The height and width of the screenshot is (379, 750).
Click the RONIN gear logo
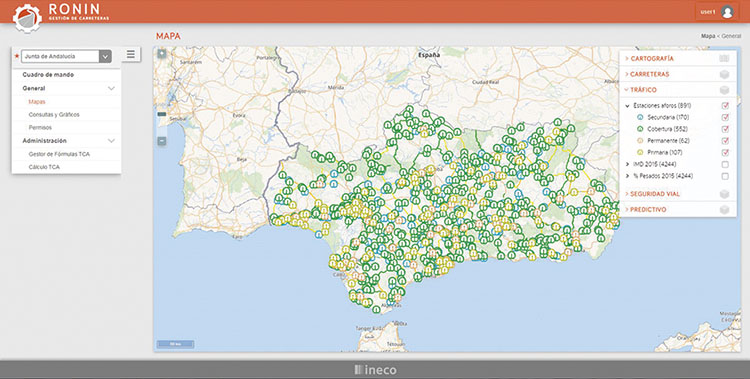point(27,18)
